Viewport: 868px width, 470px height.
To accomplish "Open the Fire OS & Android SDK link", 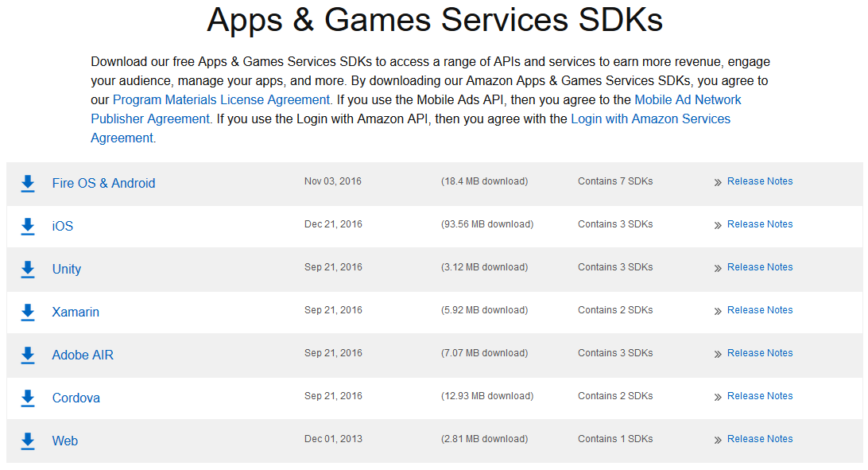I will tap(103, 183).
